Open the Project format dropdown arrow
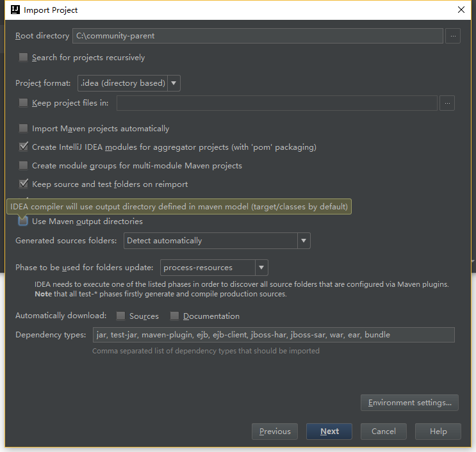 tap(174, 83)
